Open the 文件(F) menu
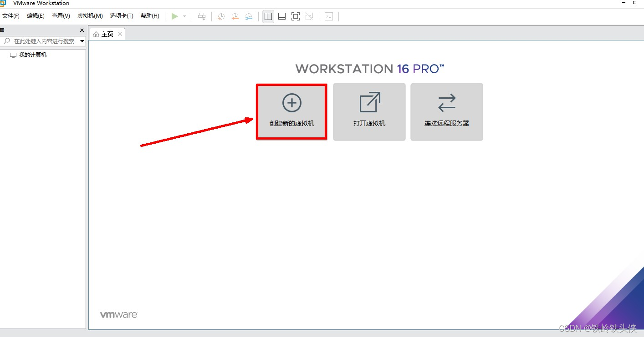Image resolution: width=644 pixels, height=337 pixels. point(11,16)
